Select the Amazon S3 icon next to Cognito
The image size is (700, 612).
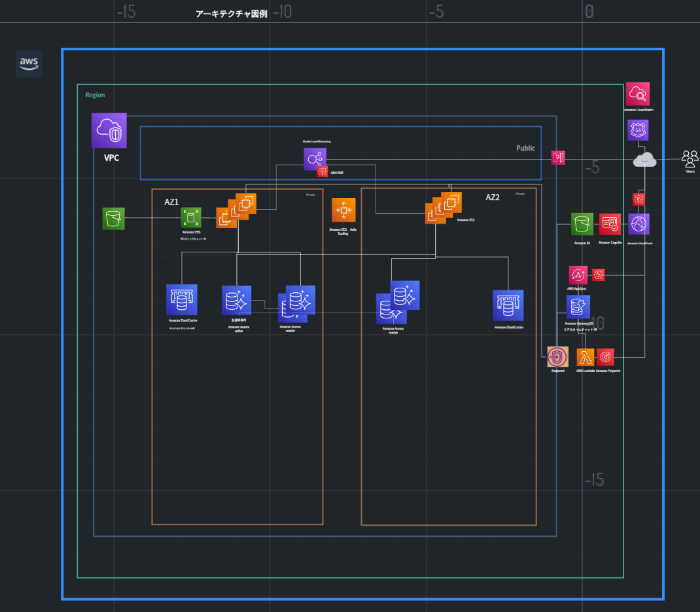582,224
